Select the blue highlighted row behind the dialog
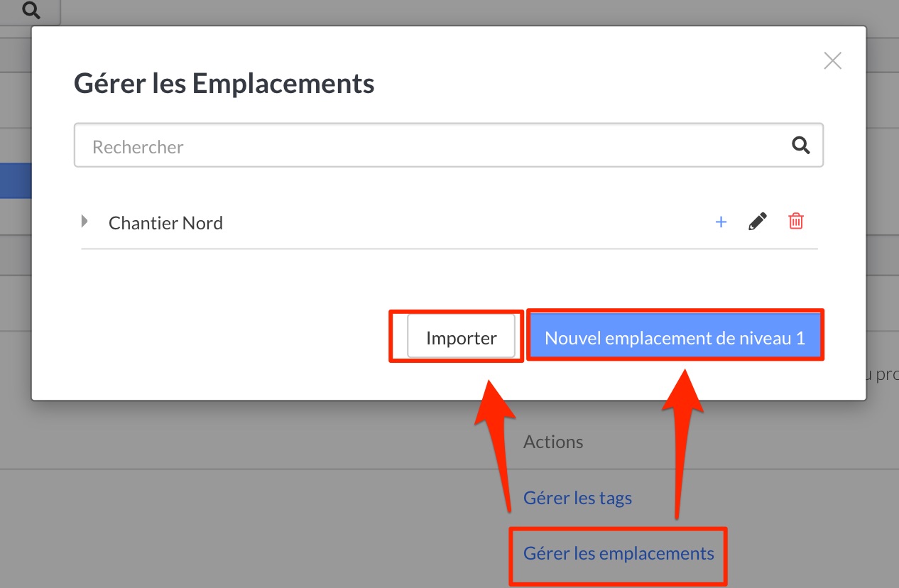Viewport: 899px width, 588px height. [15, 180]
